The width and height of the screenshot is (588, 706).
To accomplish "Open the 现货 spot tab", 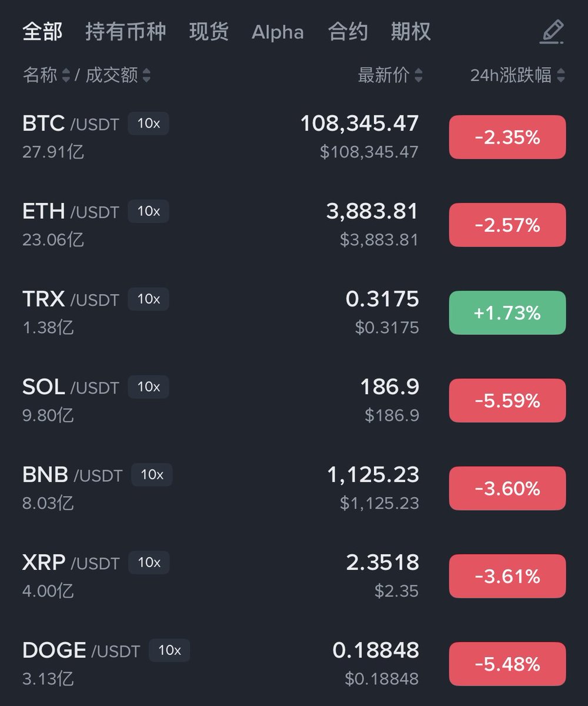I will pyautogui.click(x=209, y=32).
